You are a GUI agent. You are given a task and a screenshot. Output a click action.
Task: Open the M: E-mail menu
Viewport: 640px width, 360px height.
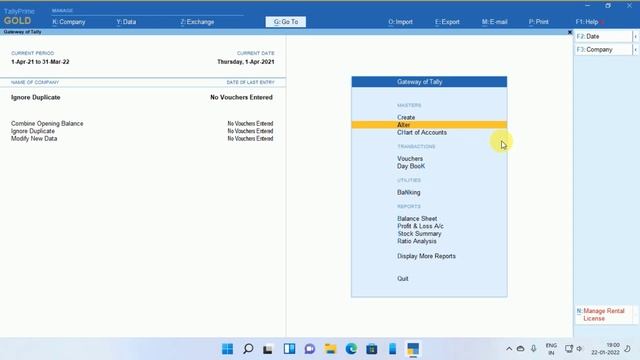click(494, 22)
